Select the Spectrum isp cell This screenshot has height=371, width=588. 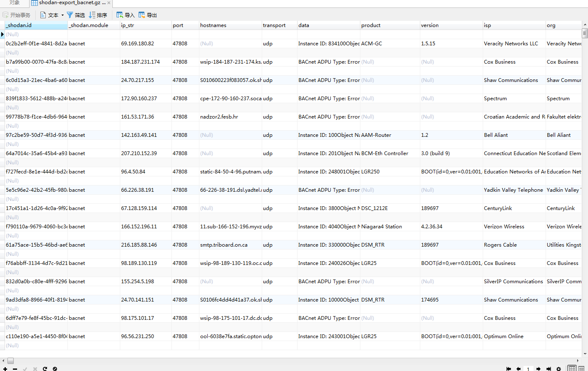click(514, 99)
